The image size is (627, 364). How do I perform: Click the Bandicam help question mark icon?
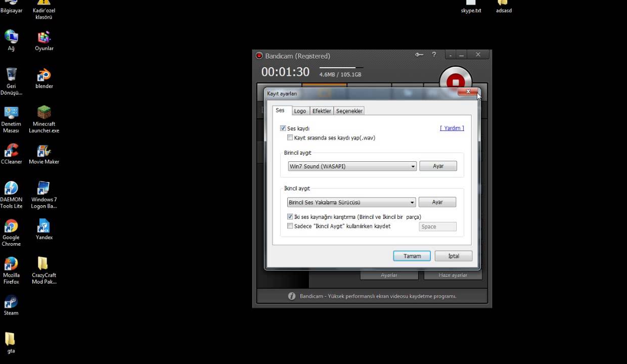point(434,55)
